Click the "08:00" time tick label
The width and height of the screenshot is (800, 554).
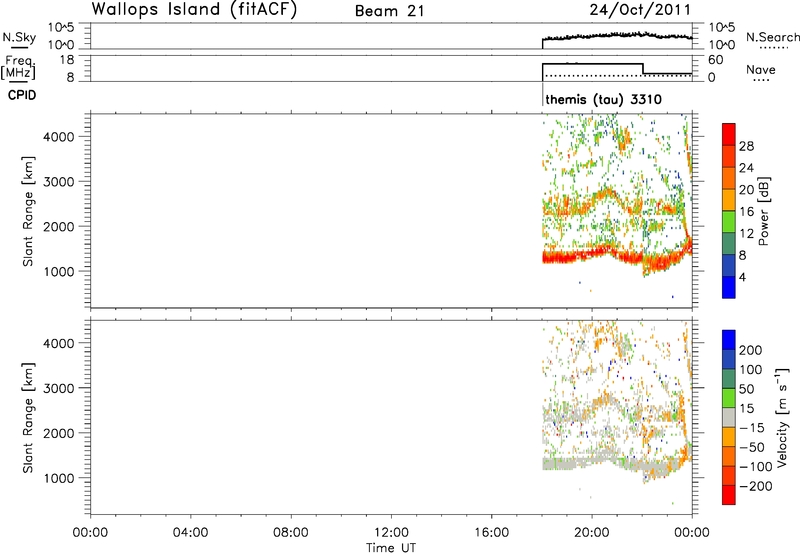click(x=291, y=533)
